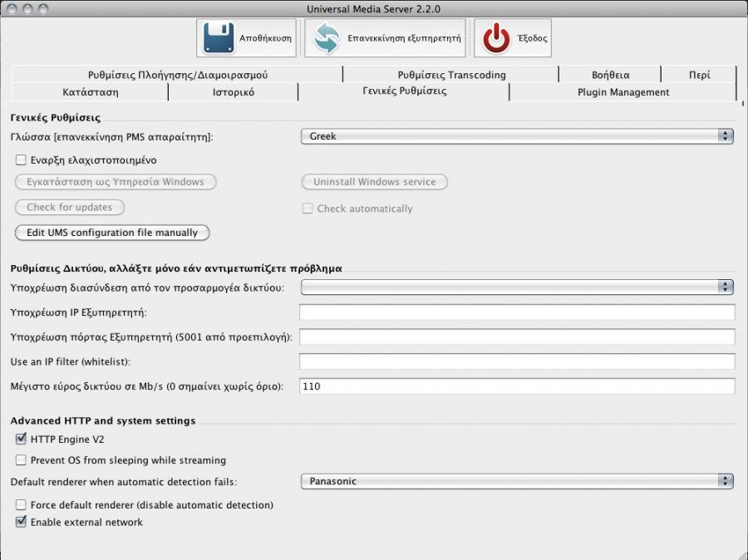Viewport: 748px width, 560px height.
Task: Open the network adapter dropdown
Action: pyautogui.click(x=517, y=287)
